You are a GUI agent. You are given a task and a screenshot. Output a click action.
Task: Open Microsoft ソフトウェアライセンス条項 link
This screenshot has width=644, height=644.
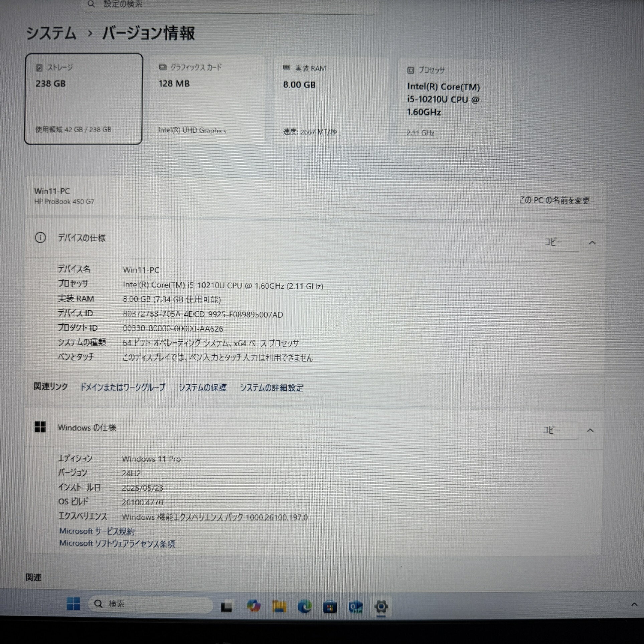tap(117, 544)
